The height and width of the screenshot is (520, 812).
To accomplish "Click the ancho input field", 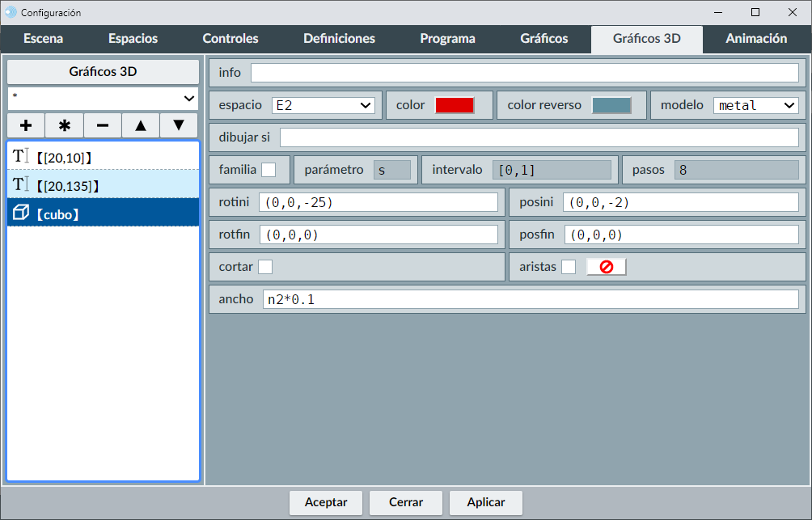I will coord(530,299).
